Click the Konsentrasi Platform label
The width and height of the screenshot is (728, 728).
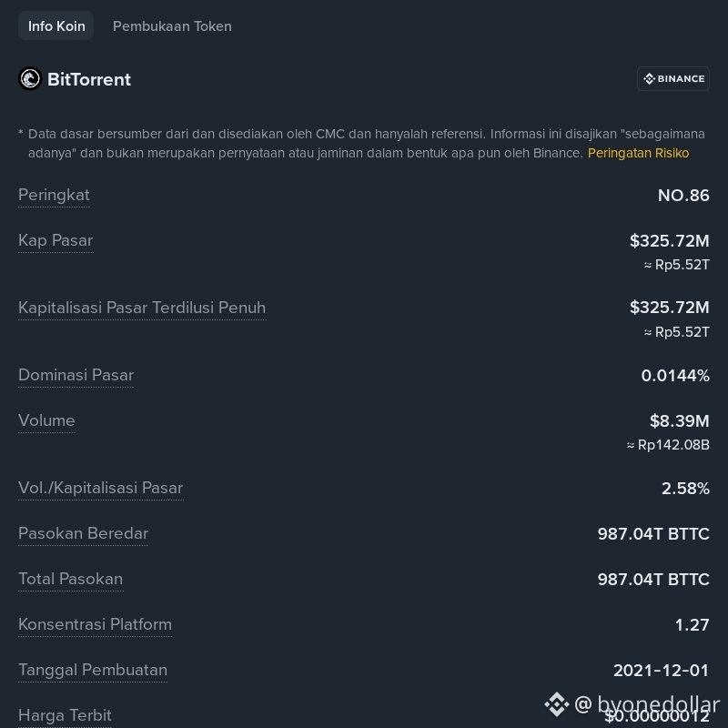tap(96, 624)
